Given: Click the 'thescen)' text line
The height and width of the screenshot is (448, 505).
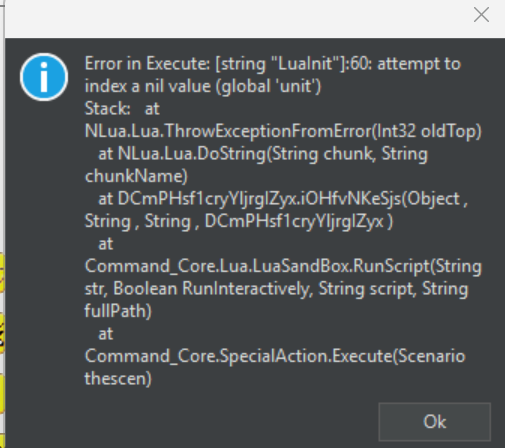Looking at the screenshot, I should tap(118, 378).
